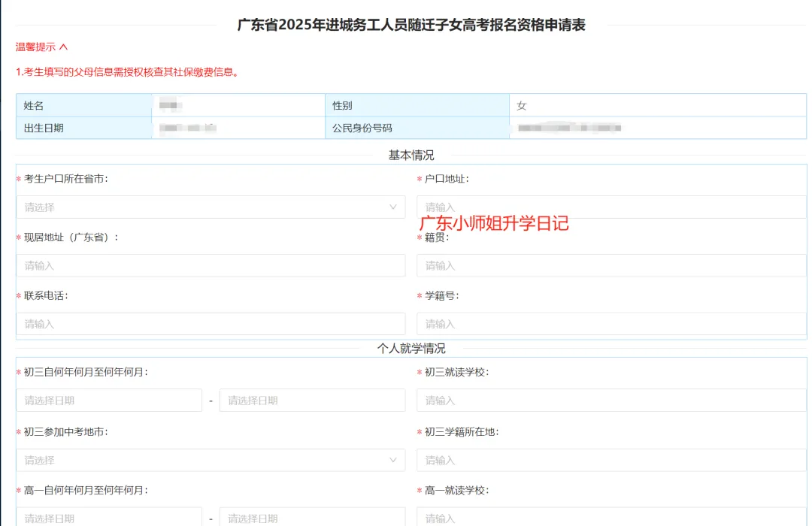The image size is (812, 526).
Task: Click the 高一自何年何月至何年何月 label
Action: (86, 490)
